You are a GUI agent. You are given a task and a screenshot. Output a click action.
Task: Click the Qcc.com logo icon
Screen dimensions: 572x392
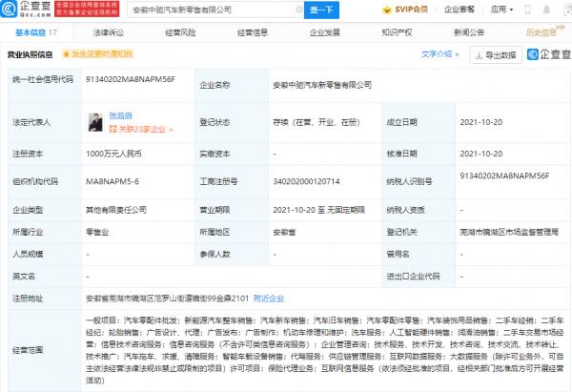point(9,10)
